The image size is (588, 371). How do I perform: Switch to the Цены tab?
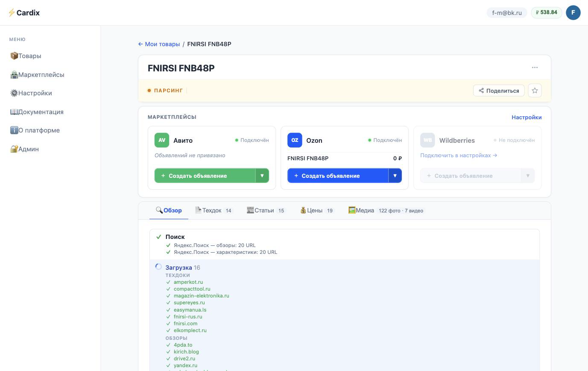coord(317,210)
